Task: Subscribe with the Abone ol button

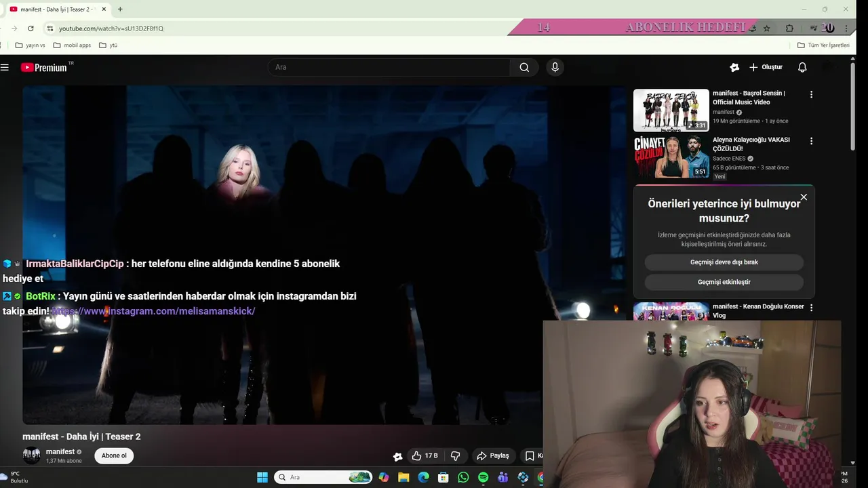Action: (x=114, y=455)
